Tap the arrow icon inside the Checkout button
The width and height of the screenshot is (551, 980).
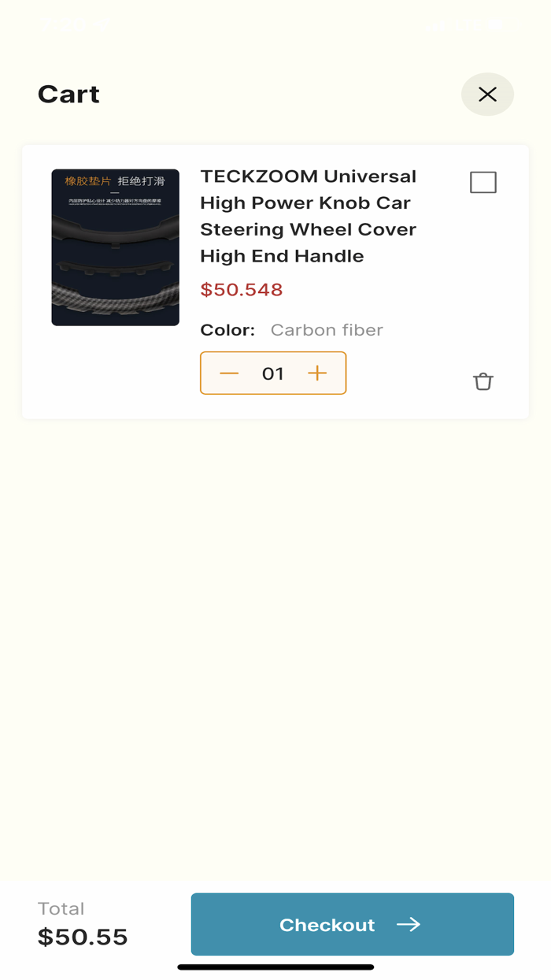[x=409, y=924]
